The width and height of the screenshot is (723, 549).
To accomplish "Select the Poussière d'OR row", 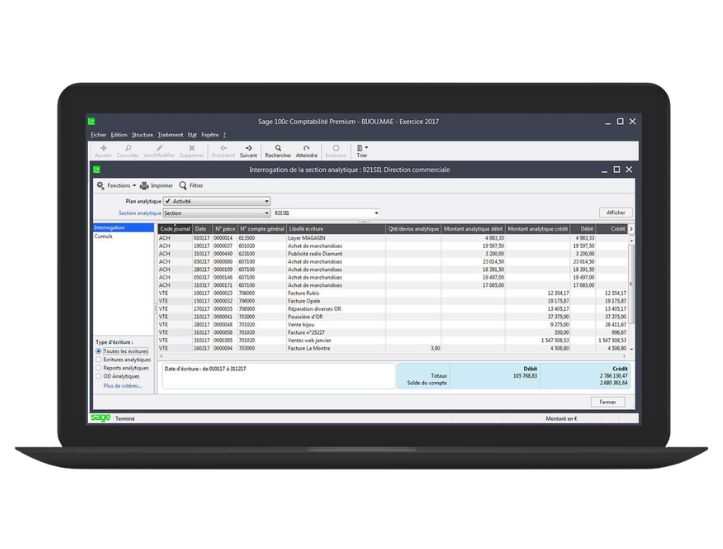I will tap(393, 317).
